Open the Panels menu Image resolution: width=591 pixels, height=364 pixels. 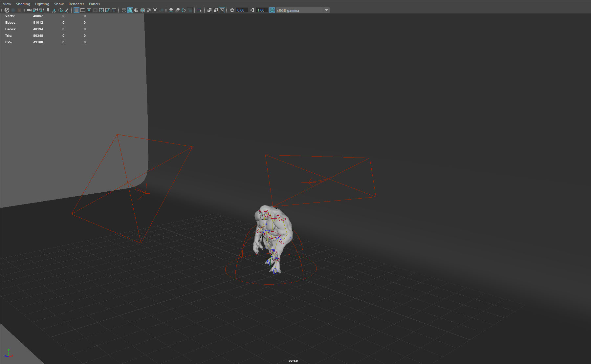[x=94, y=4]
